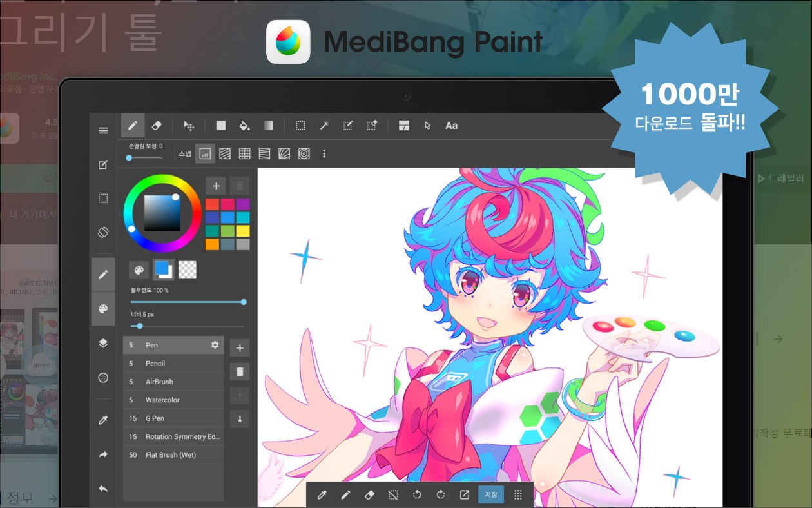Toggle the color palette panel in sidebar
The image size is (812, 508).
[103, 309]
